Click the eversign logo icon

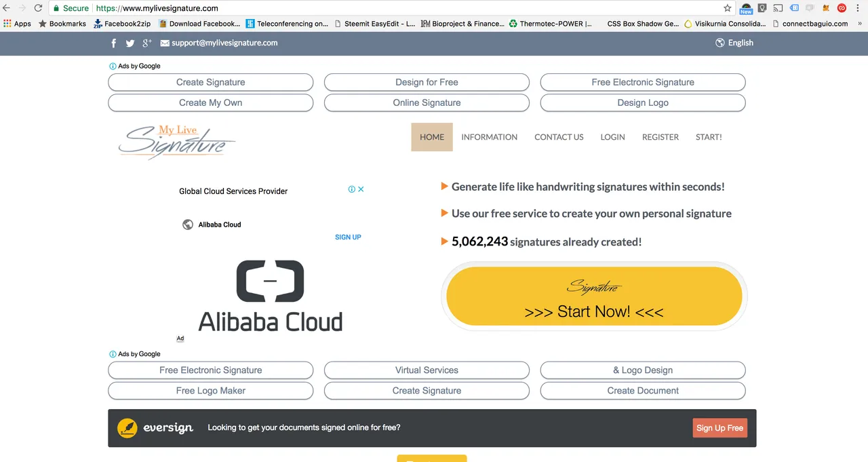coord(127,428)
